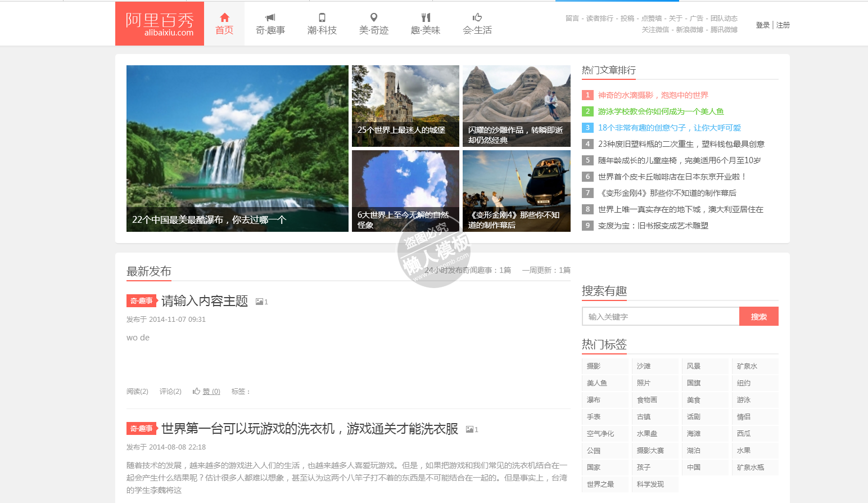Viewport: 868px width, 503px height.
Task: Select the 摄影大赛 hot tag
Action: coord(655,451)
